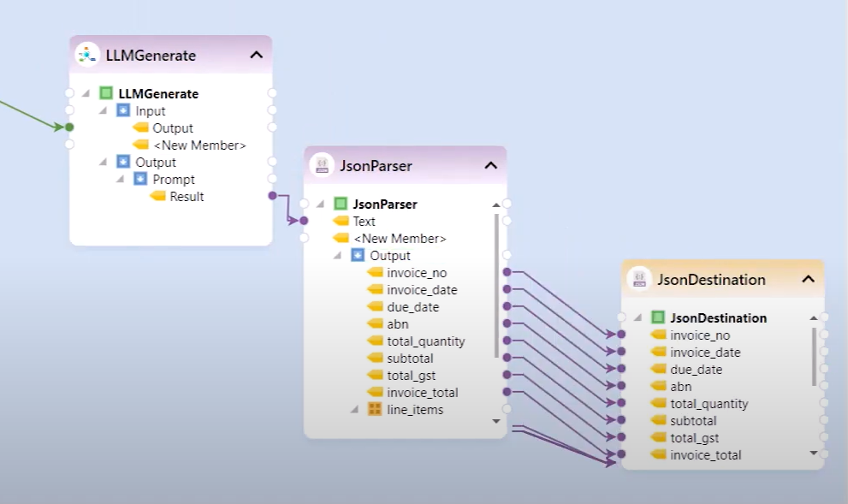848x504 pixels.
Task: Click the blue Prompt node icon
Action: pyautogui.click(x=140, y=179)
